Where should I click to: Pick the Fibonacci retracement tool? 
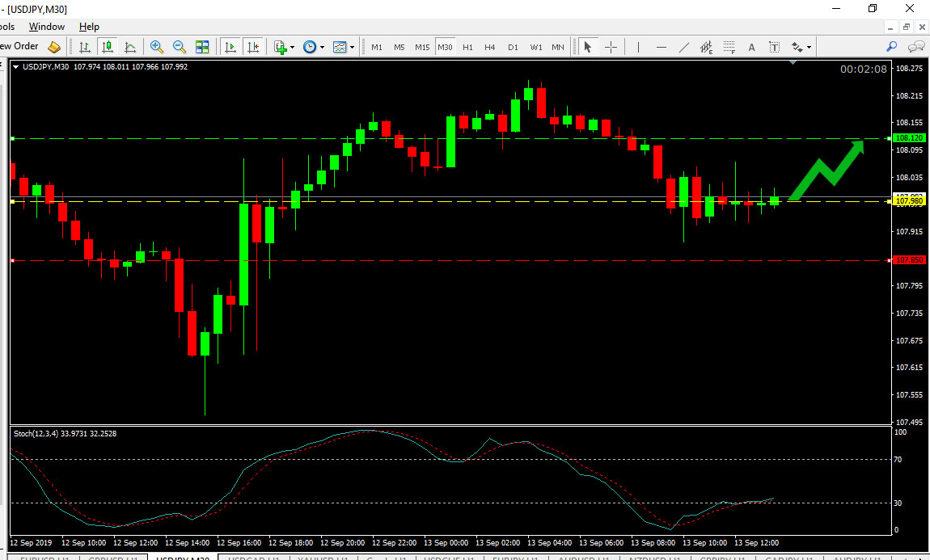pyautogui.click(x=729, y=47)
